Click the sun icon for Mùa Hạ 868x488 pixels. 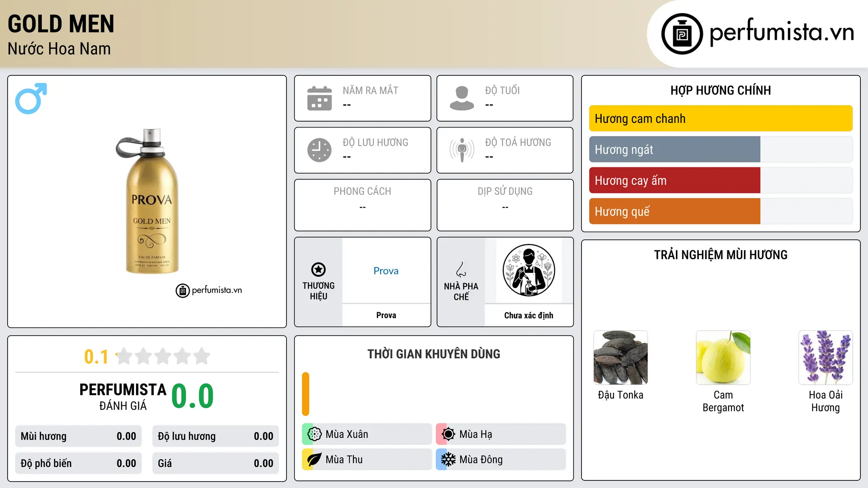448,434
